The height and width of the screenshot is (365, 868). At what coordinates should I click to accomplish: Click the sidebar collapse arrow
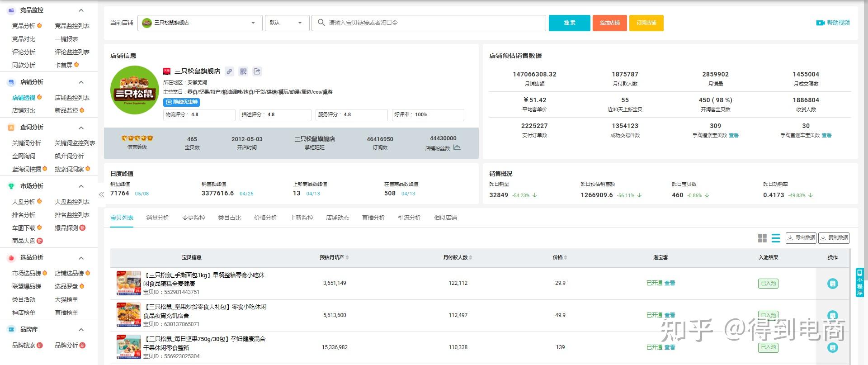pos(102,194)
